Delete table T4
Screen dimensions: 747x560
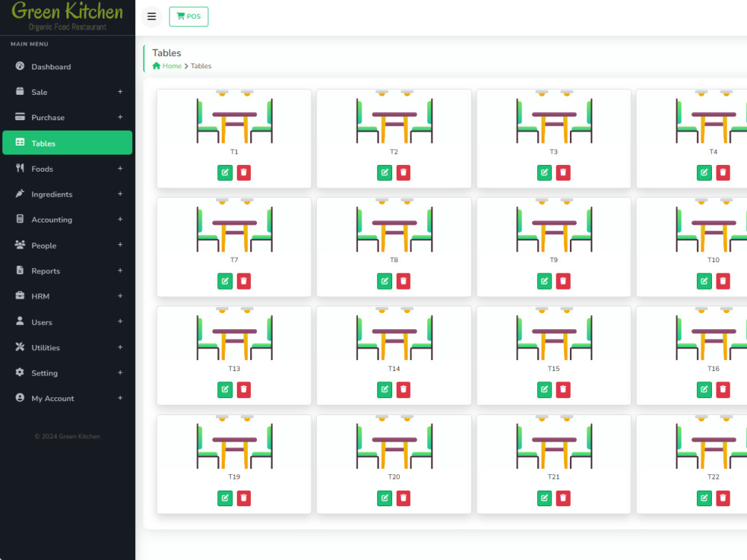(722, 172)
